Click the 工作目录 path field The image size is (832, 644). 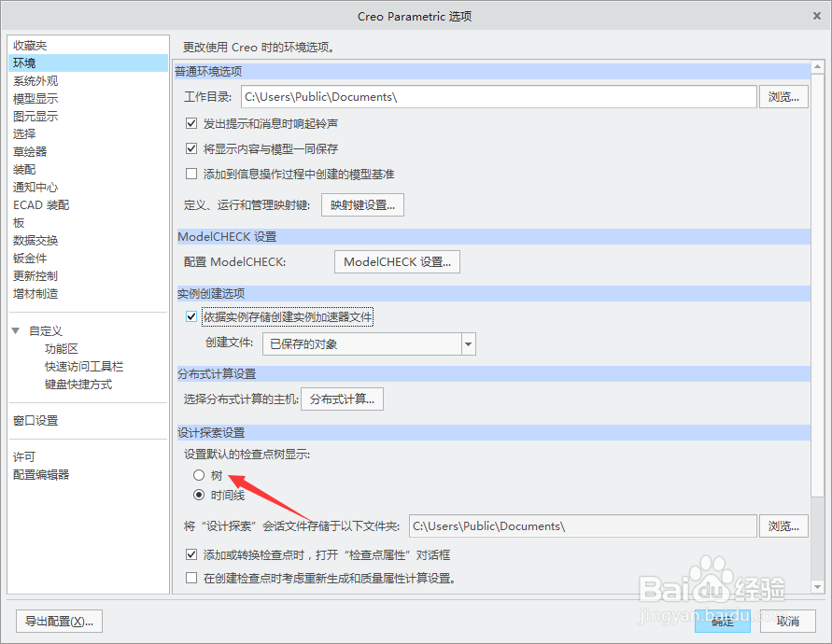coord(499,97)
